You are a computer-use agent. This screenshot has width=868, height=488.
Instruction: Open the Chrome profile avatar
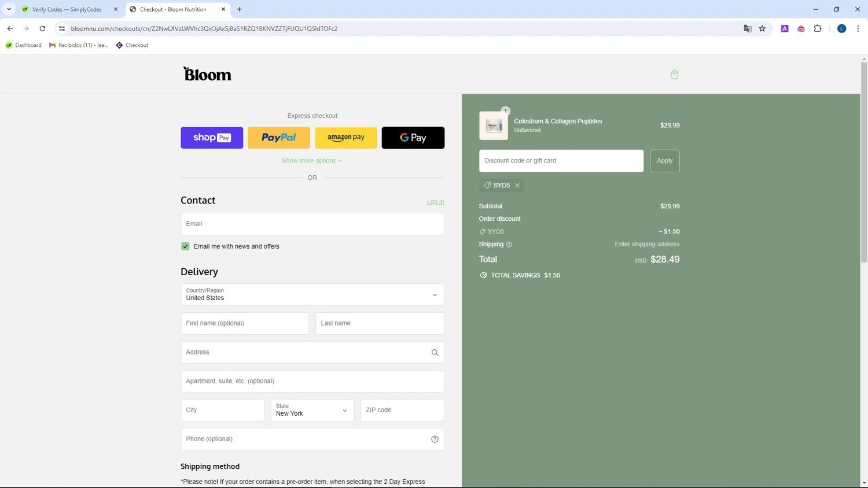click(842, 28)
